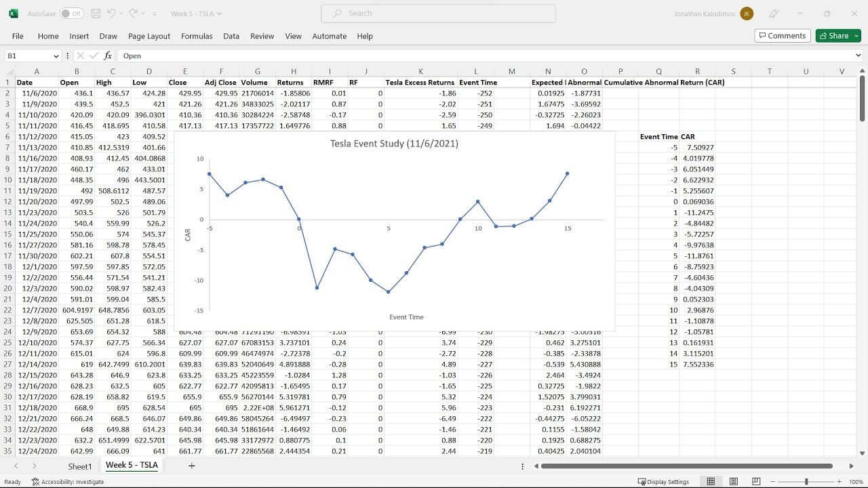Click the zoom out minus icon
The height and width of the screenshot is (488, 868).
click(x=774, y=482)
